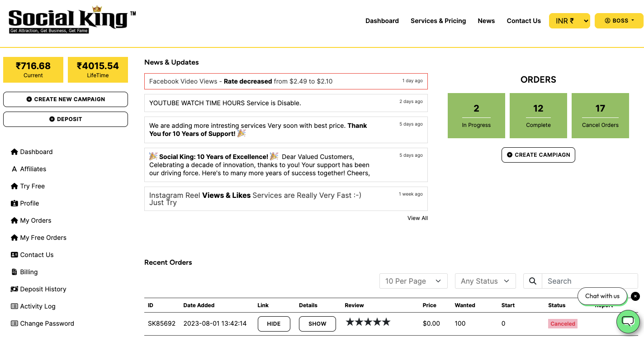
Task: Open the INR currency dropdown
Action: pyautogui.click(x=569, y=21)
